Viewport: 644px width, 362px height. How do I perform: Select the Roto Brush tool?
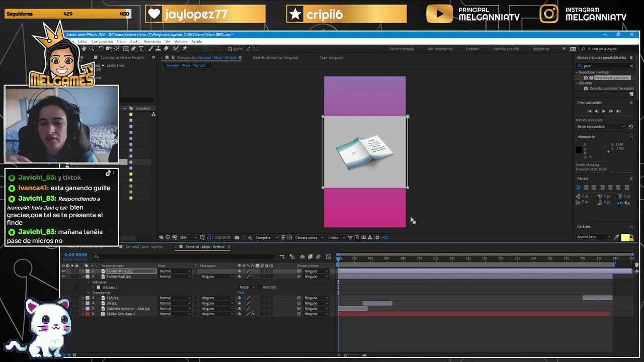coord(176,49)
